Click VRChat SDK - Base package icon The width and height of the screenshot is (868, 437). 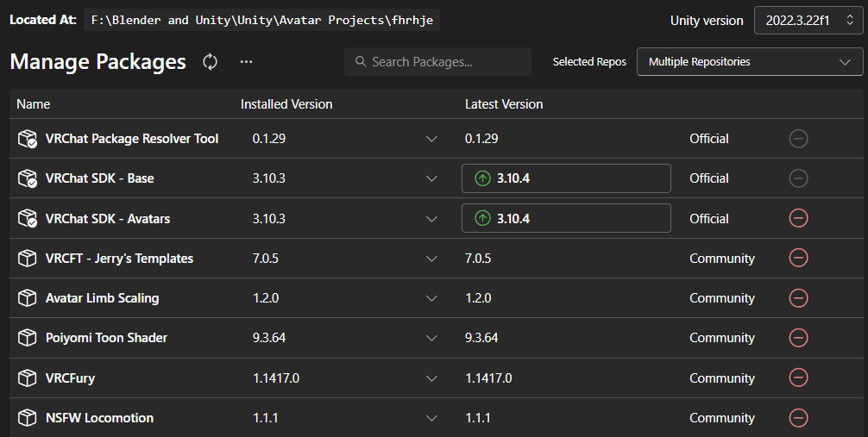27,178
